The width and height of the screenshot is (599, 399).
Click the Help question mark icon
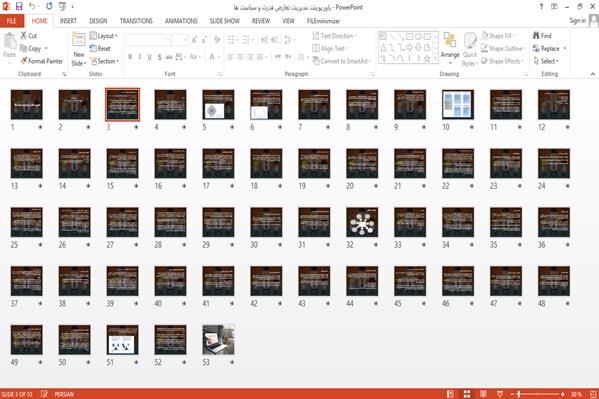(541, 6)
